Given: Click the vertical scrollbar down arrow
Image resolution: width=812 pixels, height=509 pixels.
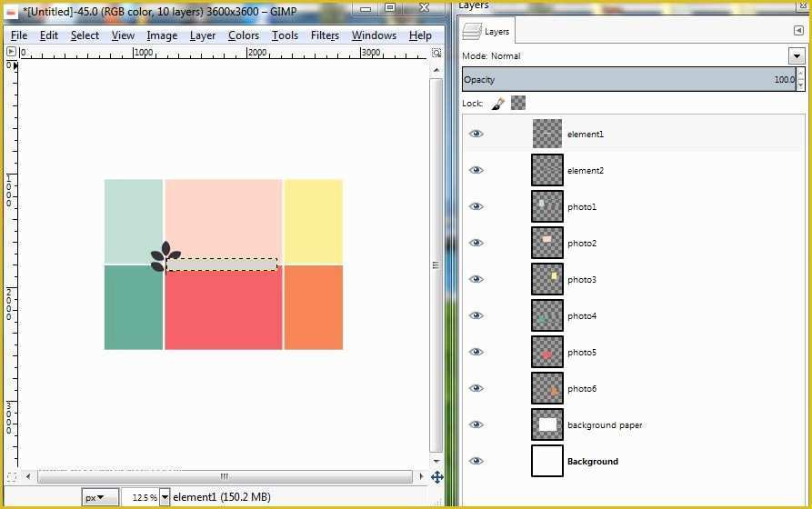Looking at the screenshot, I should click(x=436, y=461).
